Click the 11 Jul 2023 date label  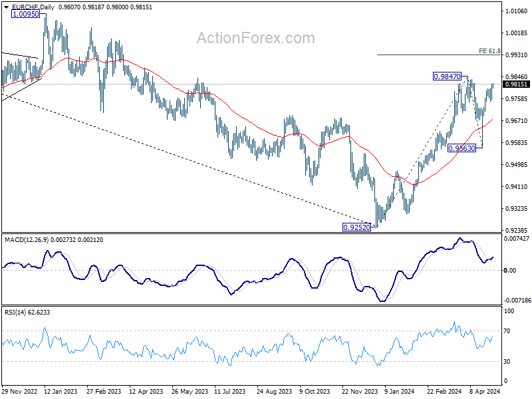pos(229,391)
